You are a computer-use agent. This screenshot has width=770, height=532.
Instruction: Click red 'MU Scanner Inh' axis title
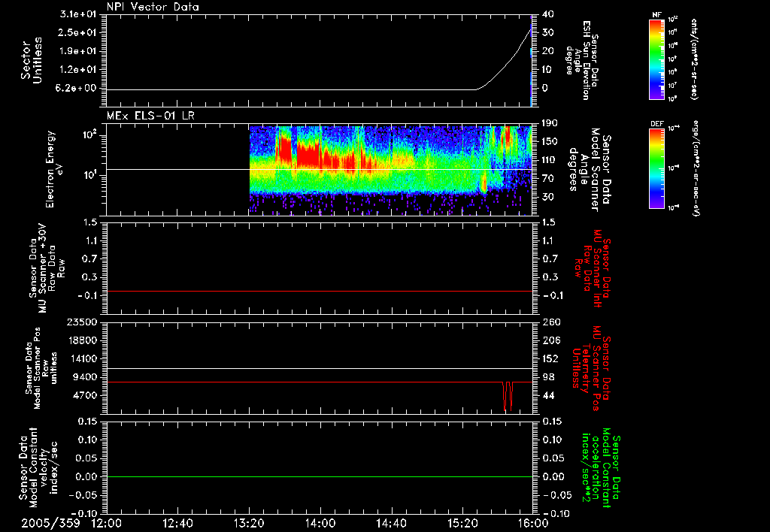tap(592, 269)
